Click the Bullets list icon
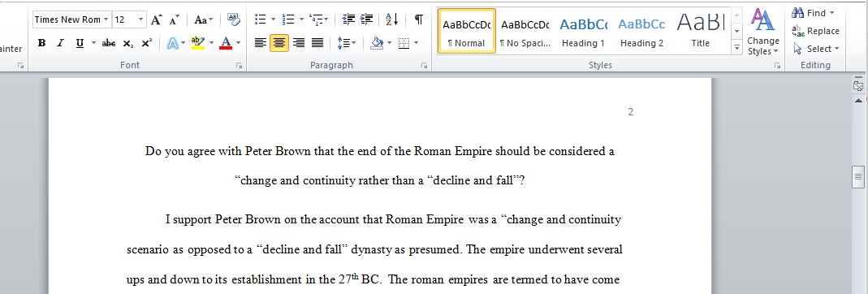Image resolution: width=868 pixels, height=294 pixels. pos(261,20)
